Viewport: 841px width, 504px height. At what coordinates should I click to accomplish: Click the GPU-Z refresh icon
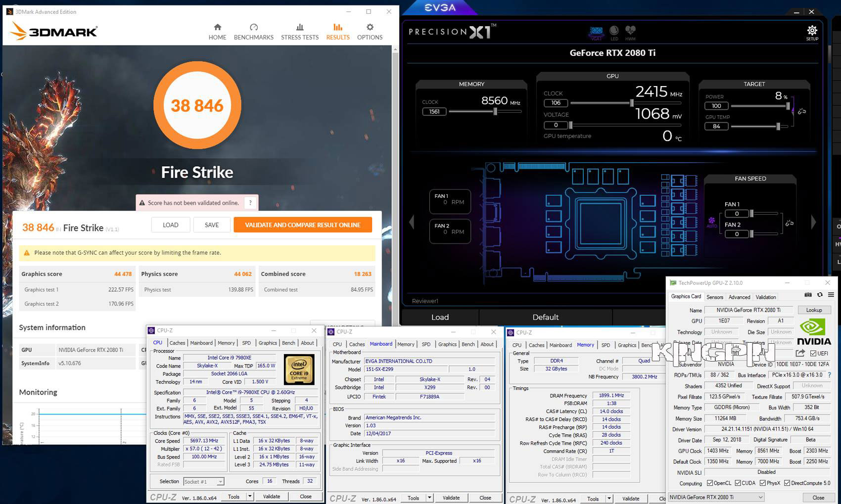point(820,295)
